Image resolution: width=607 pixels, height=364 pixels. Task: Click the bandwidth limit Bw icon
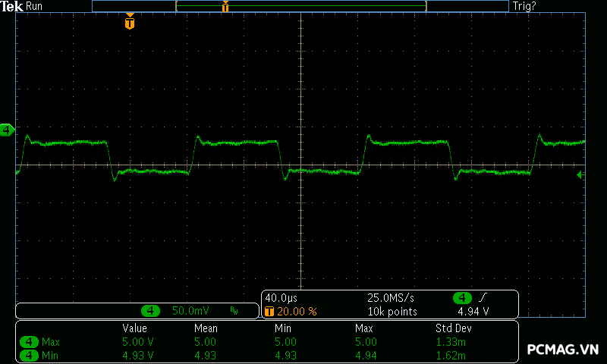pyautogui.click(x=234, y=311)
